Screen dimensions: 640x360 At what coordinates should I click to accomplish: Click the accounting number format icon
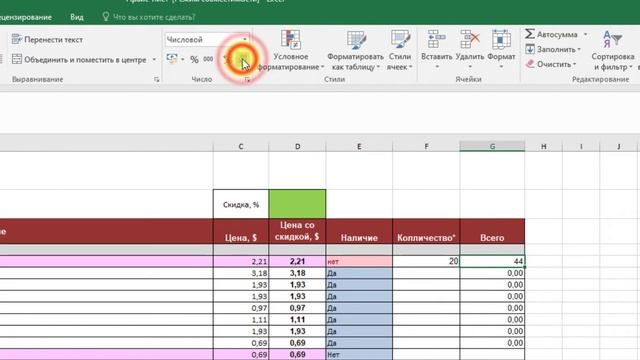[172, 59]
